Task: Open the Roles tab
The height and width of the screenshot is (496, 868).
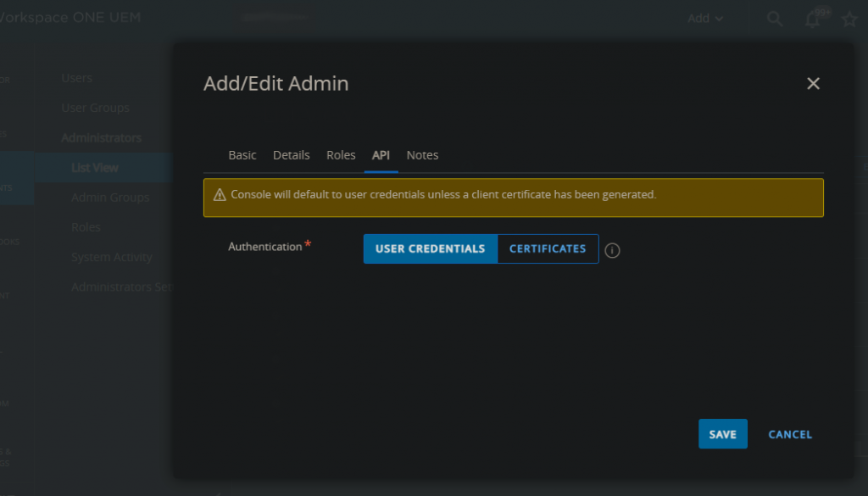Action: [341, 155]
